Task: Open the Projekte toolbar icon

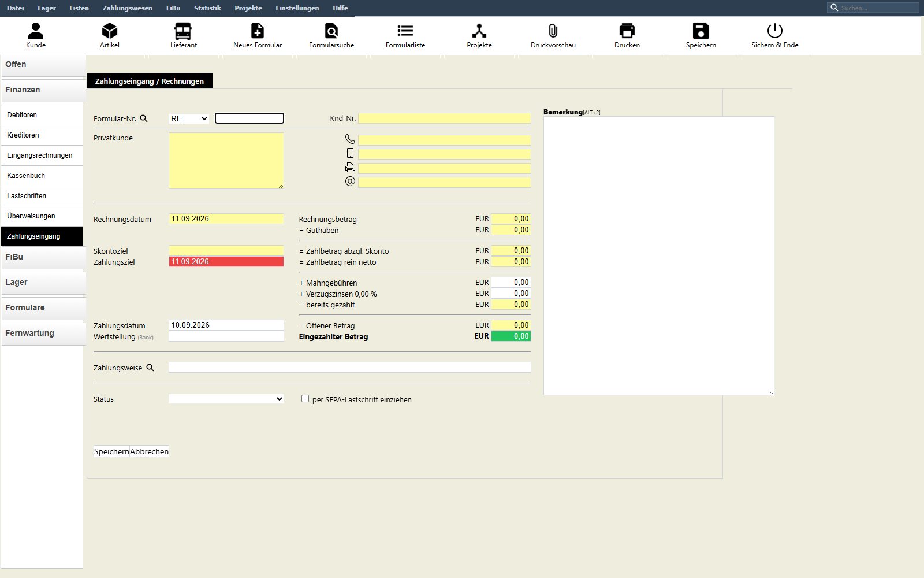Action: (479, 31)
